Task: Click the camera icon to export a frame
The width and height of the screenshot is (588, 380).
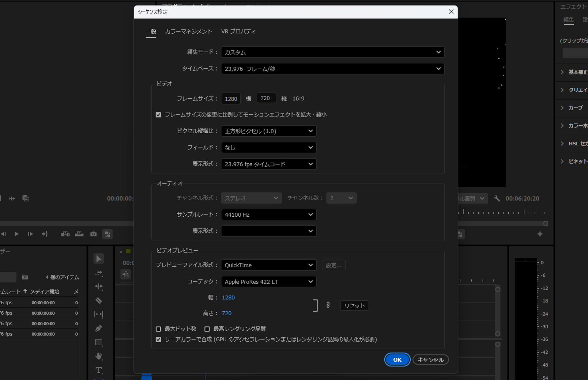Action: point(93,234)
